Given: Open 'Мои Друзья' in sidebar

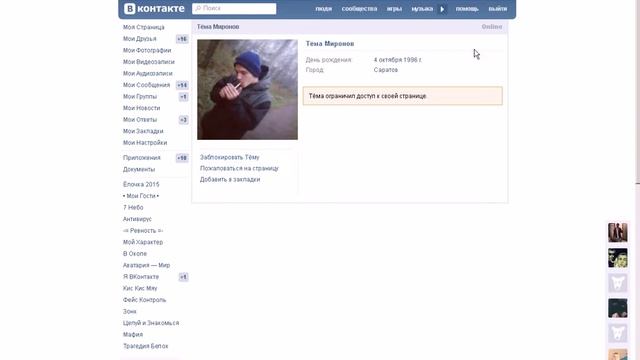Looking at the screenshot, I should coord(140,39).
